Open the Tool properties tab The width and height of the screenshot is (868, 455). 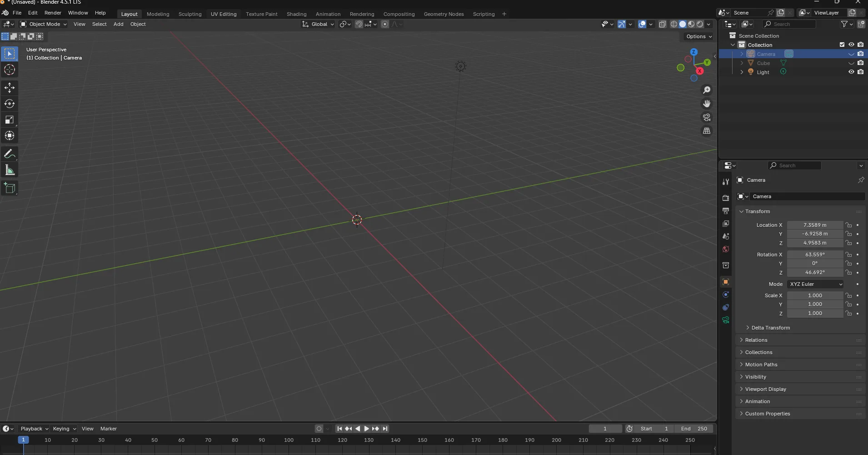726,182
